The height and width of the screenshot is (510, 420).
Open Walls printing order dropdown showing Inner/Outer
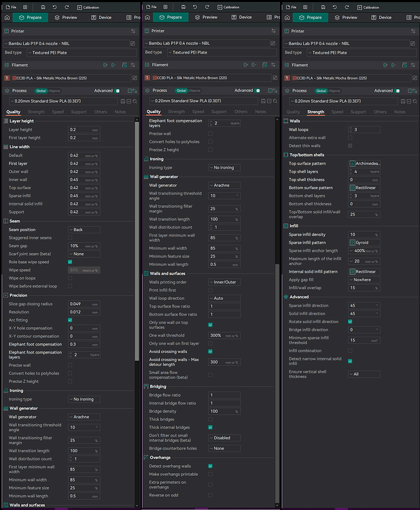coord(224,282)
